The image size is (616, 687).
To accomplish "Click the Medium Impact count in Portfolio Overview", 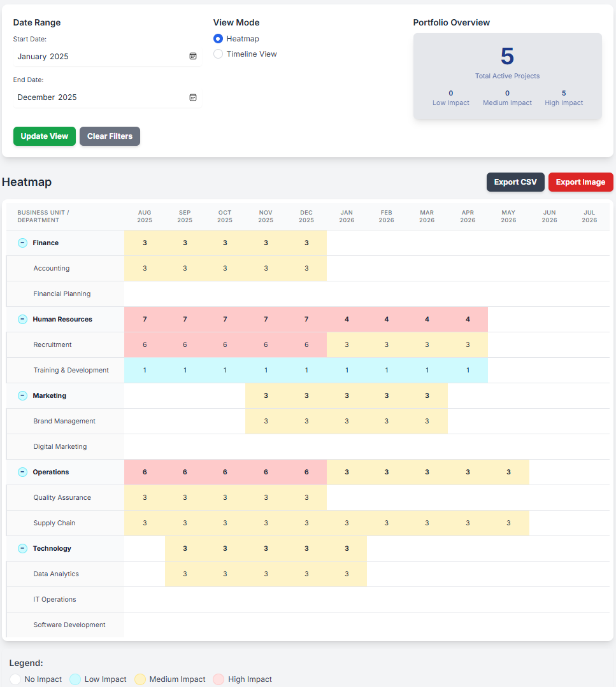I will tap(507, 93).
